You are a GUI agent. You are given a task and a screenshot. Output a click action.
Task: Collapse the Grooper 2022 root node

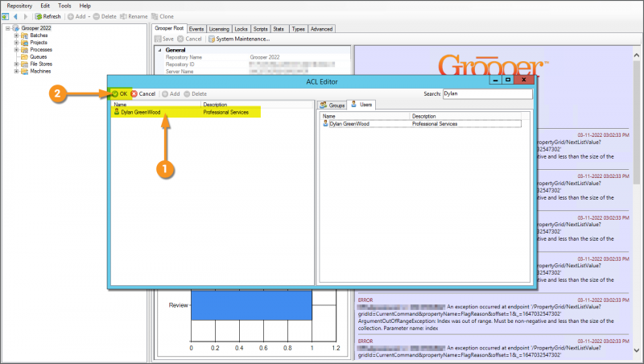pyautogui.click(x=7, y=28)
